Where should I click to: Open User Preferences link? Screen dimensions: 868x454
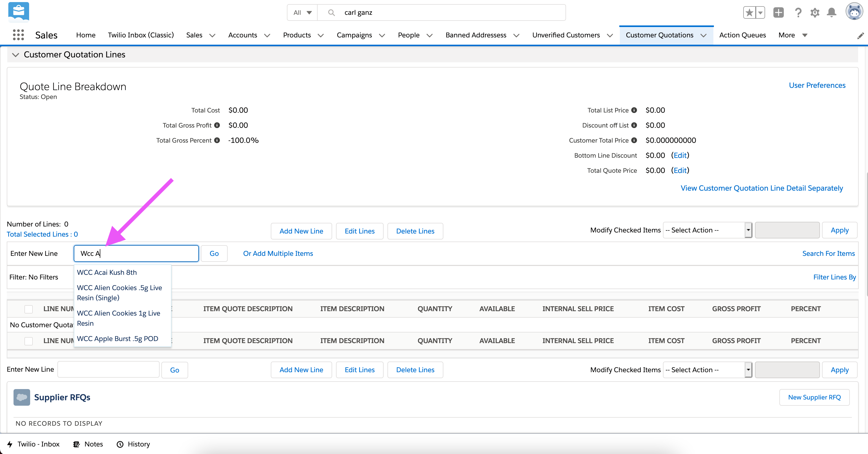(x=817, y=85)
